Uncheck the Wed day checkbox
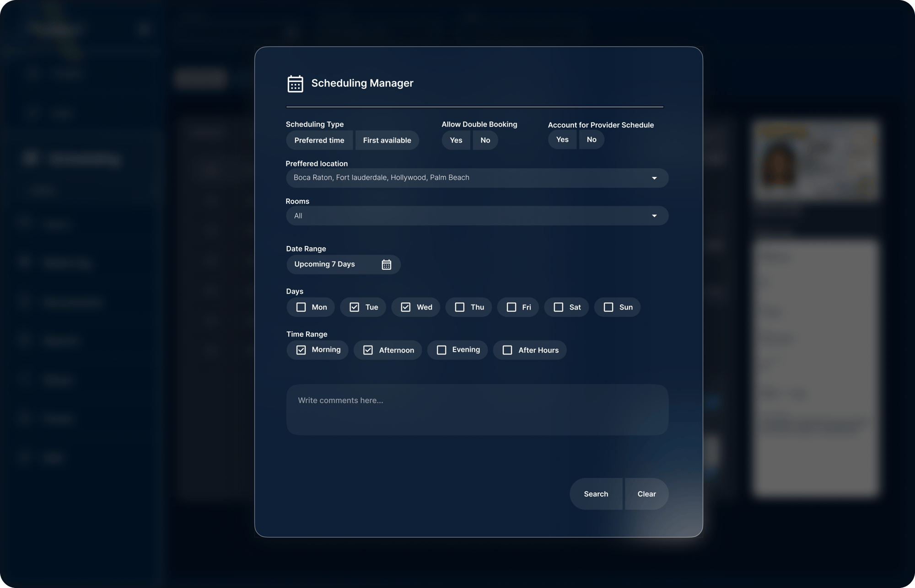 point(405,307)
